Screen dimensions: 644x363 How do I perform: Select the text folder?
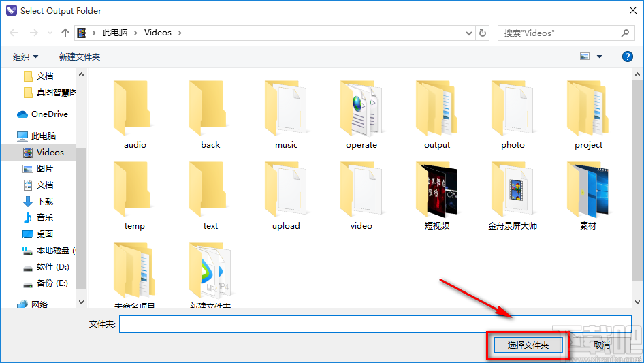[x=210, y=196]
